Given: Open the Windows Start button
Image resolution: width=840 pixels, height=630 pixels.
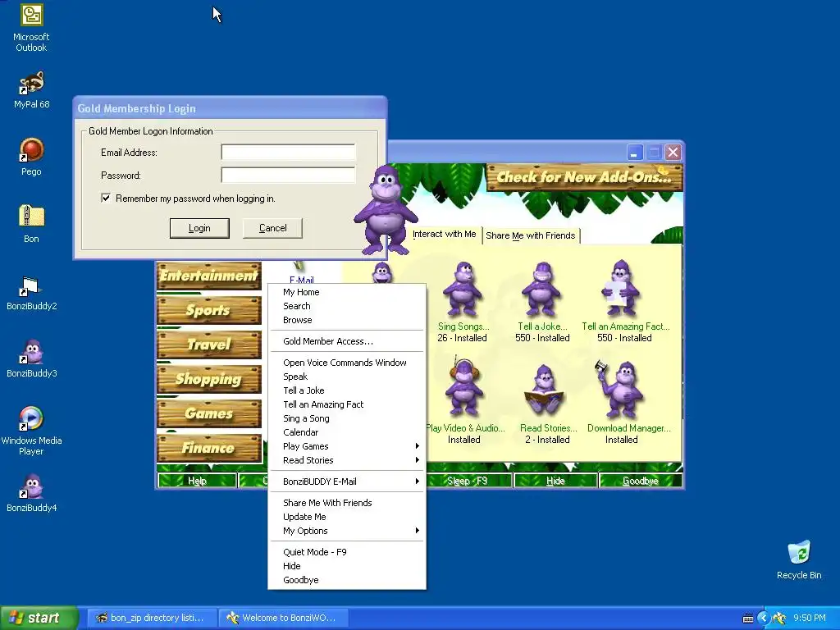Looking at the screenshot, I should pos(39,618).
